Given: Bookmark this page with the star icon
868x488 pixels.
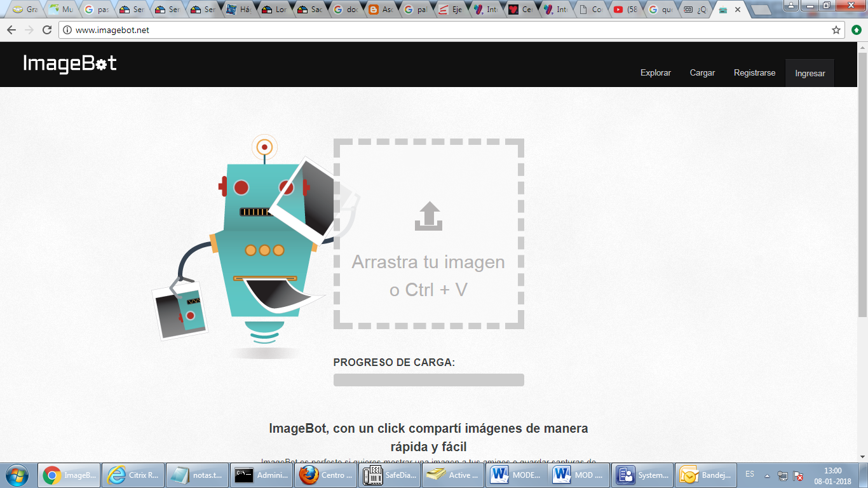Looking at the screenshot, I should 836,30.
